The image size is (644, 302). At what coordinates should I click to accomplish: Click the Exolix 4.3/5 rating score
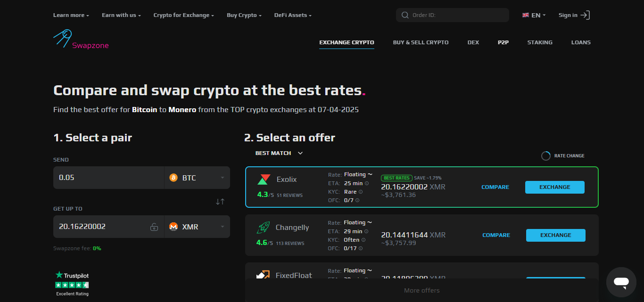(265, 195)
